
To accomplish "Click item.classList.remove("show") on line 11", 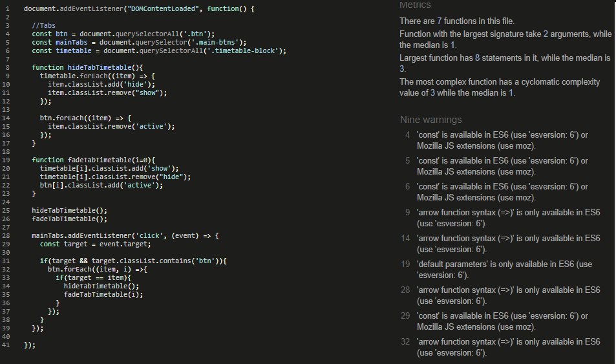I will [x=107, y=92].
